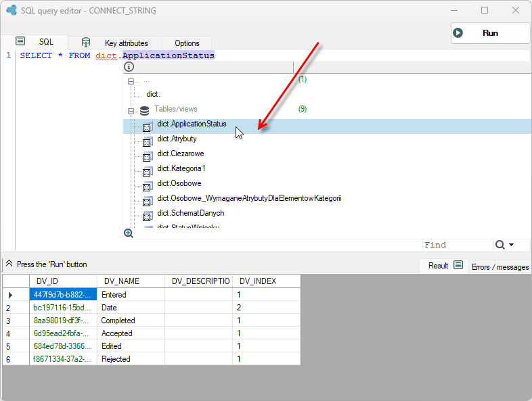Image resolution: width=532 pixels, height=401 pixels.
Task: Select the 'Completed' cell
Action: tap(131, 321)
